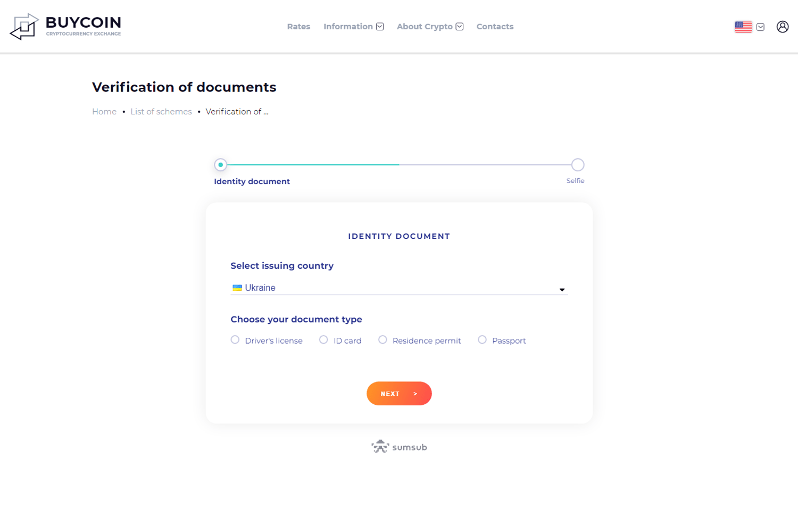The width and height of the screenshot is (798, 532).
Task: Open the user account profile icon
Action: (x=782, y=27)
